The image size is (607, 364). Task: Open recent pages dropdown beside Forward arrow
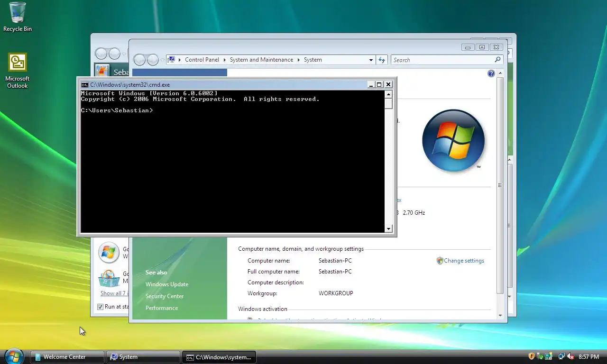162,60
